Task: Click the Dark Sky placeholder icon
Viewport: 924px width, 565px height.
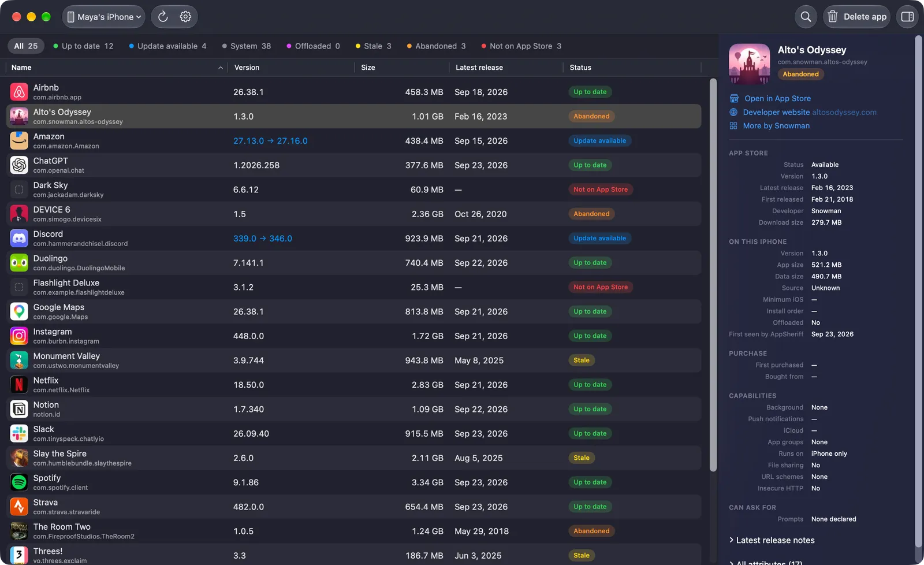Action: click(x=19, y=189)
